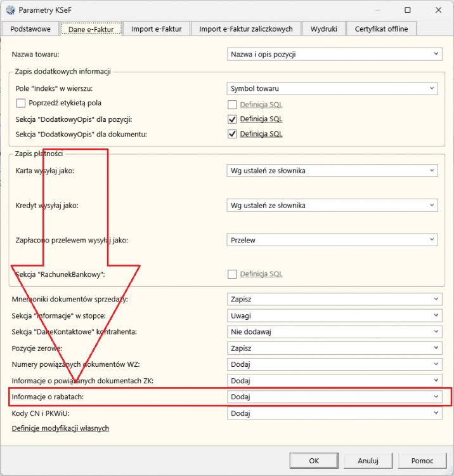Click the Definicja SQL link beside RachunekBankowy

pos(261,274)
